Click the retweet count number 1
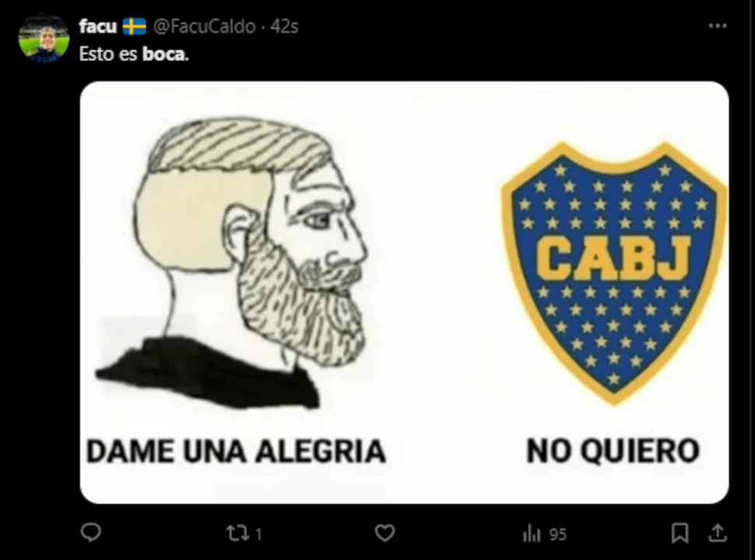The height and width of the screenshot is (560, 755). 258,534
